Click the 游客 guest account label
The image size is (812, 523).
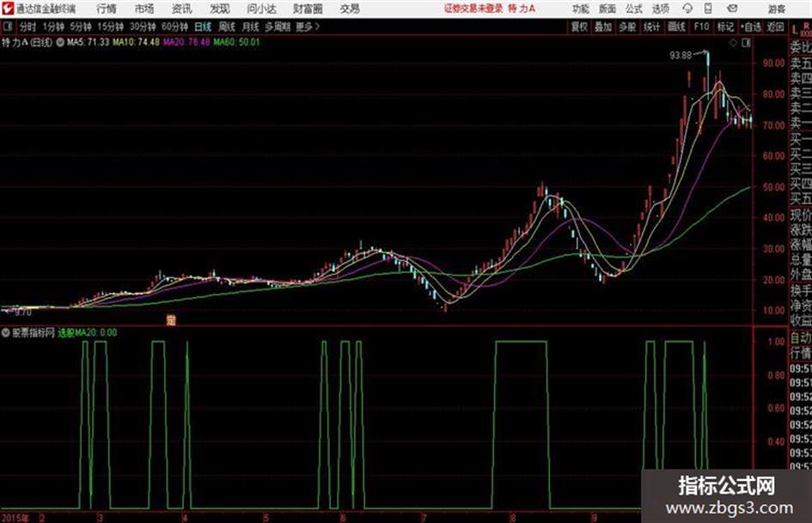pyautogui.click(x=776, y=9)
